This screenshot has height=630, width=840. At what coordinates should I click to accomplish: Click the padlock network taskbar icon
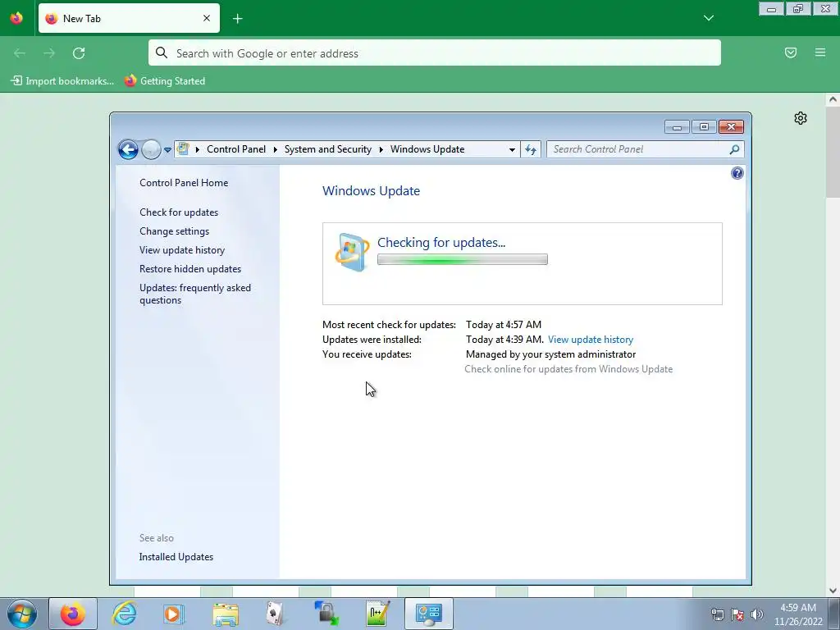click(326, 614)
